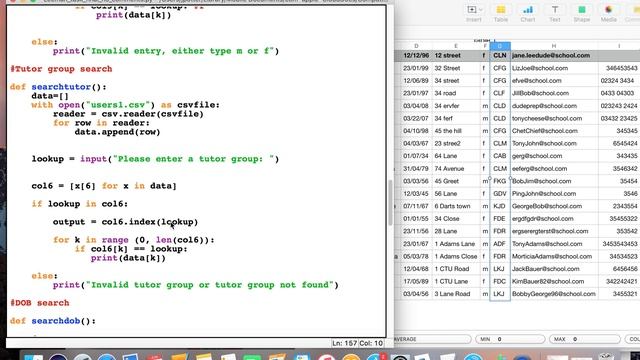Select column H header in spreadsheet
Image resolution: width=640 pixels, height=360 pixels.
554,46
